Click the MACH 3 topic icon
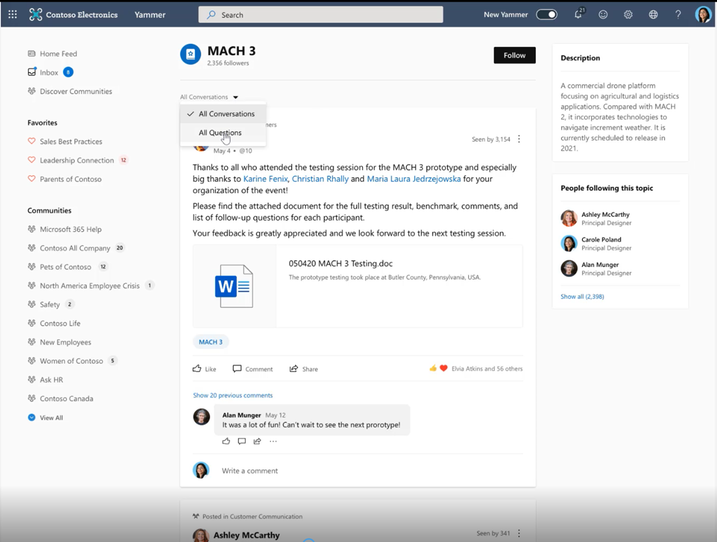The image size is (717, 542). coord(190,54)
